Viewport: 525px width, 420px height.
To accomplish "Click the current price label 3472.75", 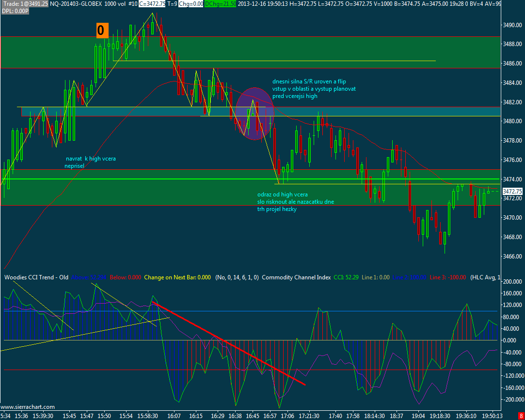I will click(512, 192).
